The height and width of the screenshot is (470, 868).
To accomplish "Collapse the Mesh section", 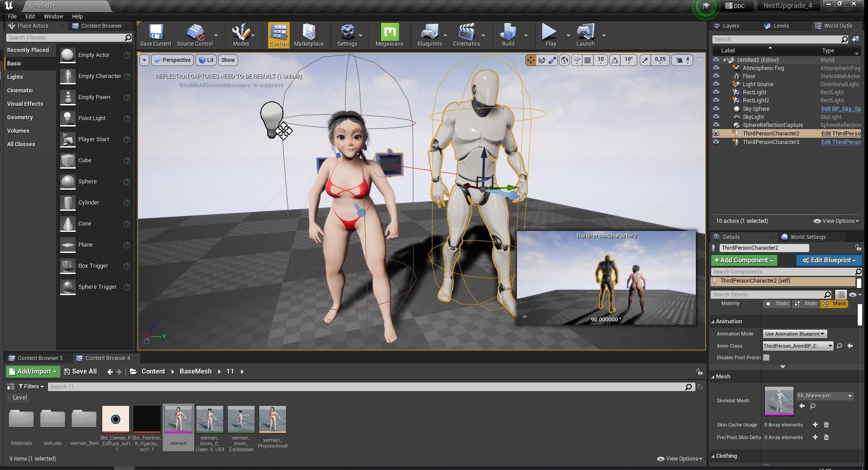I will coord(713,377).
